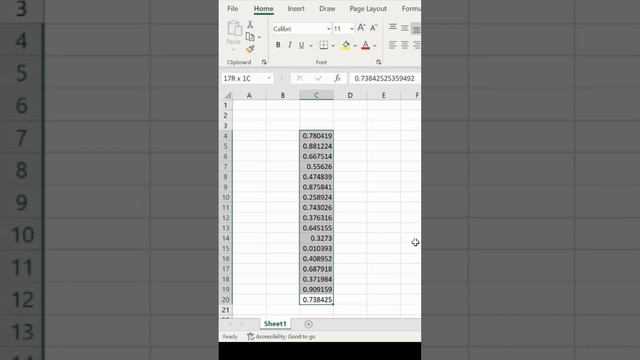This screenshot has height=360, width=640.
Task: Open the Copy options dropdown arrow
Action: 259,38
